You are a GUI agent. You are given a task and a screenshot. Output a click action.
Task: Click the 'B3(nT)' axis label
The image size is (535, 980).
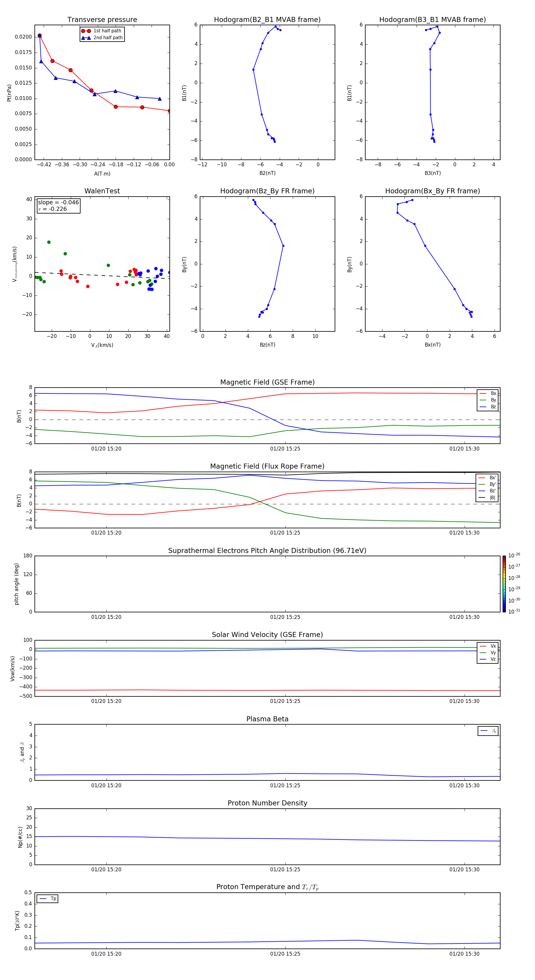(x=432, y=173)
